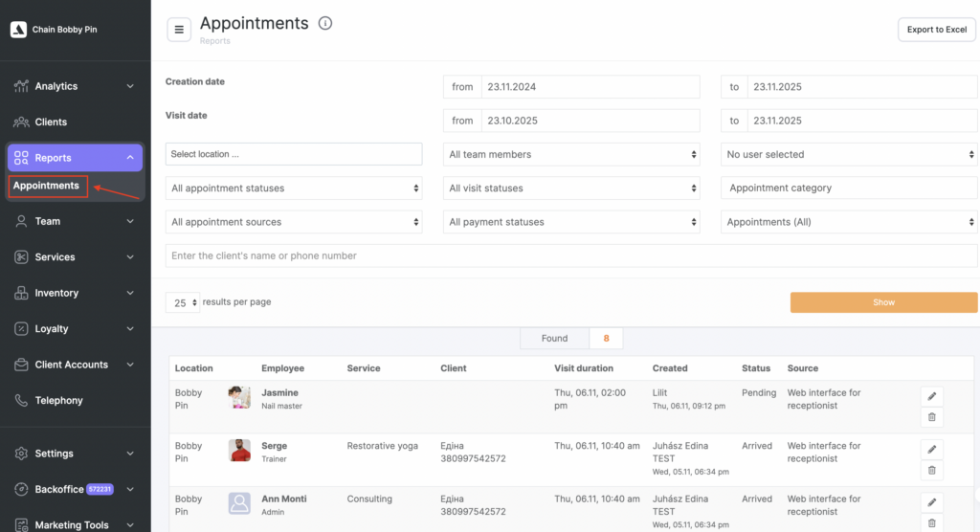
Task: Select Appointments under Reports in sidebar
Action: (47, 186)
